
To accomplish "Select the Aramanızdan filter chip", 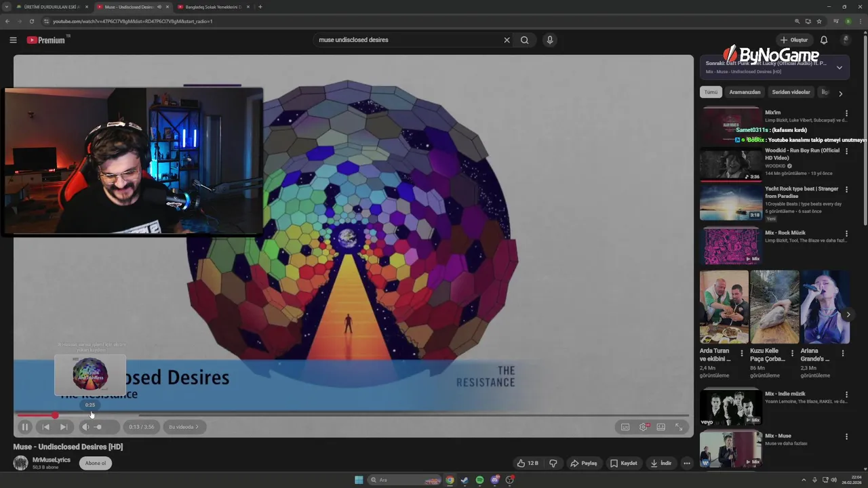I will coord(745,92).
